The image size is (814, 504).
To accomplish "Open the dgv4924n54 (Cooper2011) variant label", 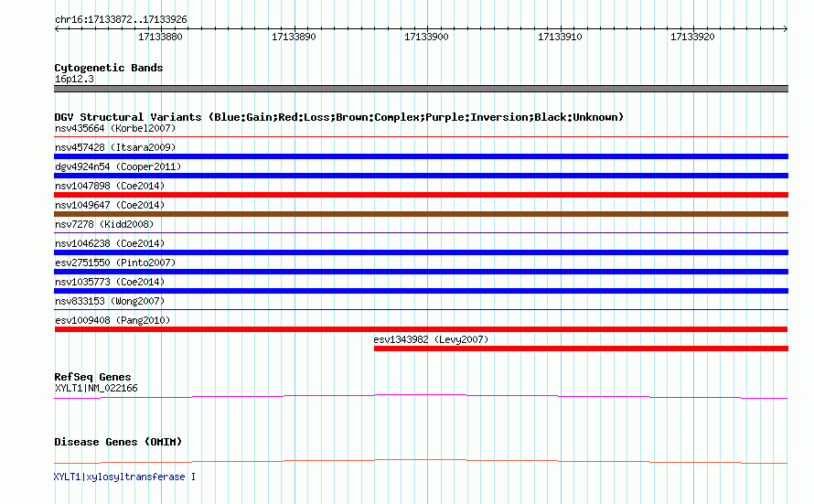I will coord(118,166).
